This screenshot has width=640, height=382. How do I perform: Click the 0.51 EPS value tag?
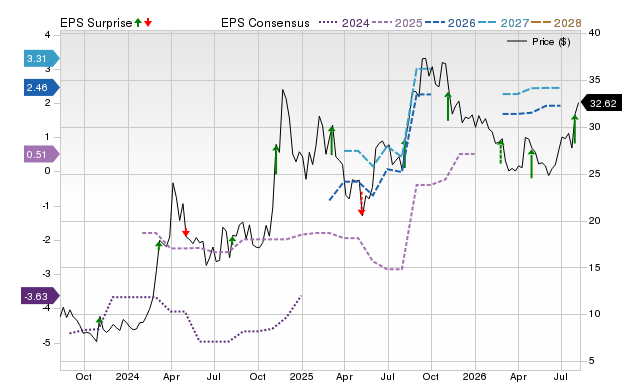41,154
